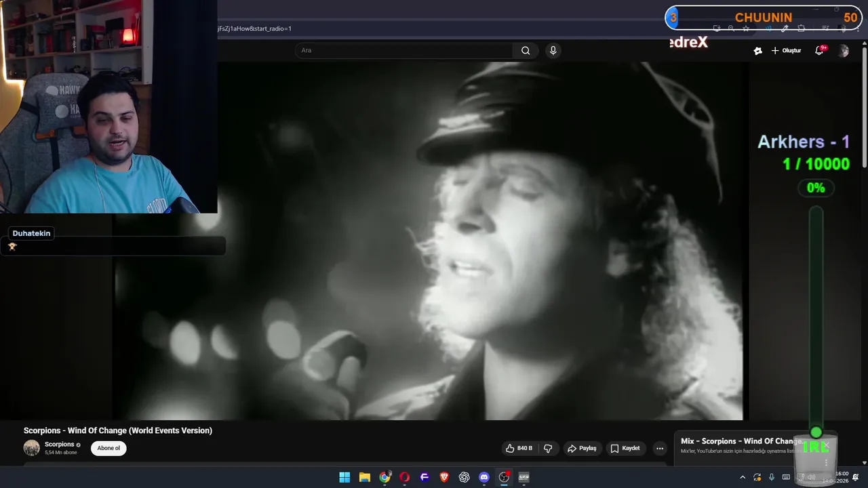Open the eyedropper extension icon
This screenshot has width=868, height=488.
coord(785,28)
